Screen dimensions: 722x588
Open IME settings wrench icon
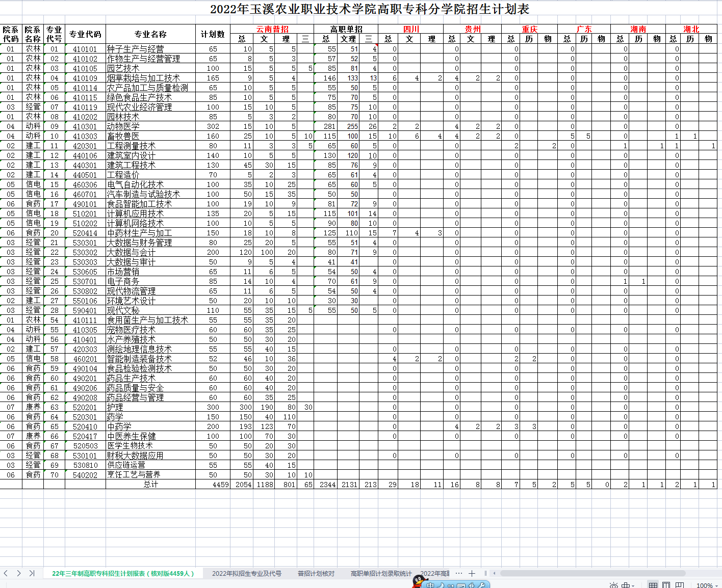pos(480,585)
